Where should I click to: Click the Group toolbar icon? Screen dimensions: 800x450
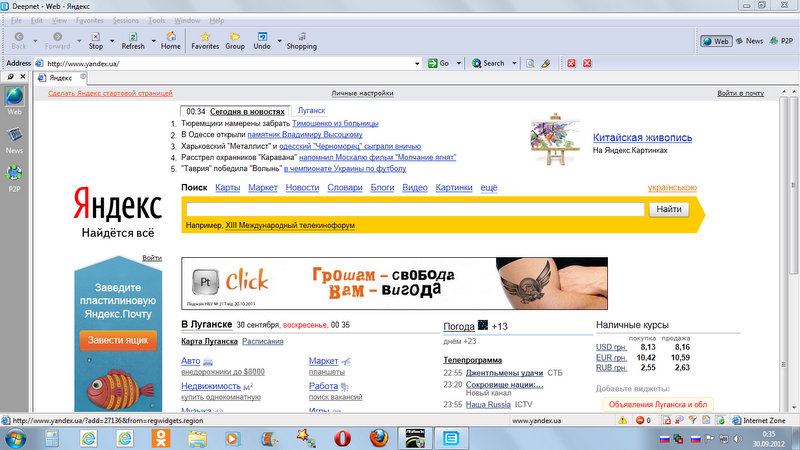pyautogui.click(x=235, y=40)
